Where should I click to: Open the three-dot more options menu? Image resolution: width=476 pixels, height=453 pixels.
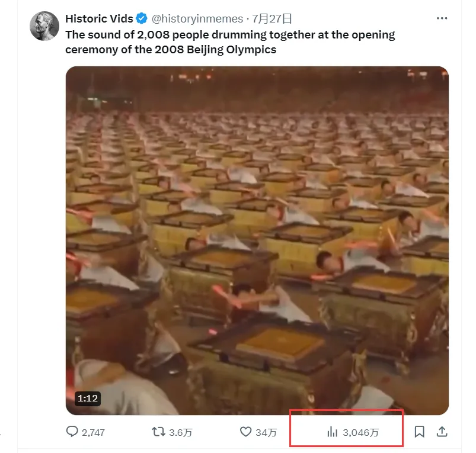pyautogui.click(x=442, y=18)
